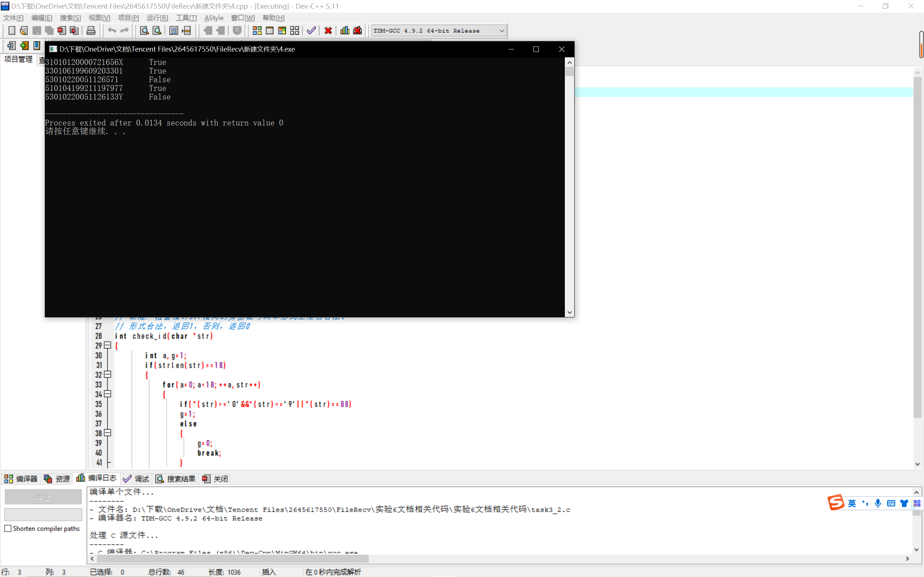
Task: Click the Compile & Run toolbar icon
Action: click(x=282, y=31)
